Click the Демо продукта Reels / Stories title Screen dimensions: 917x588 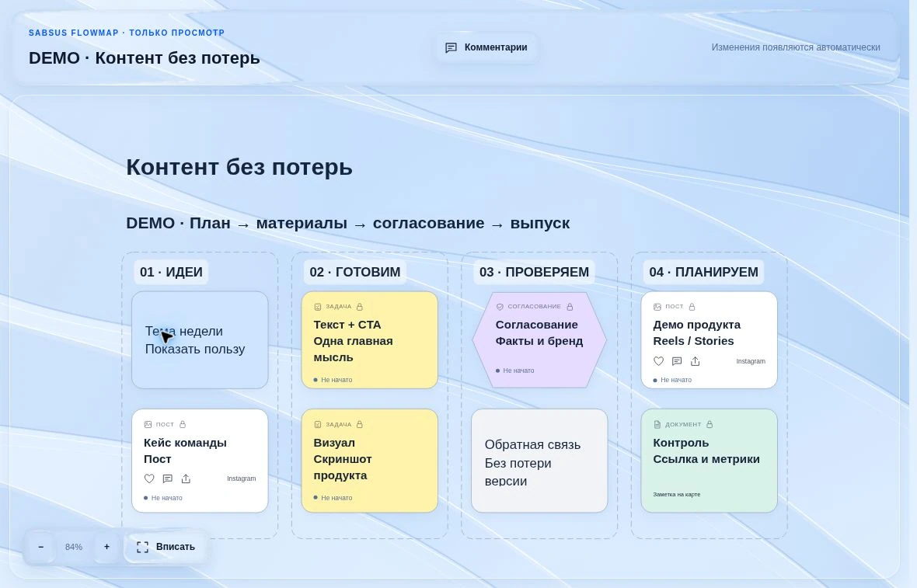tap(696, 332)
